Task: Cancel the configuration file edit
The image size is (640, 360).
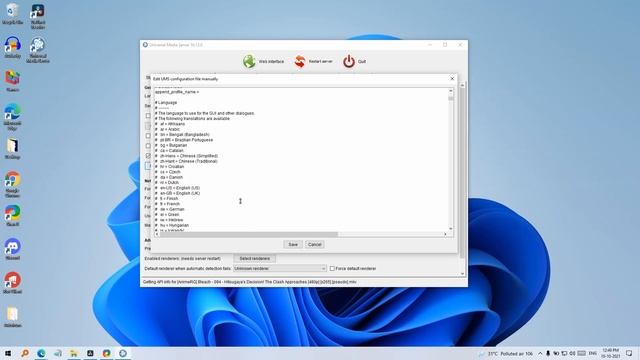Action: (314, 244)
